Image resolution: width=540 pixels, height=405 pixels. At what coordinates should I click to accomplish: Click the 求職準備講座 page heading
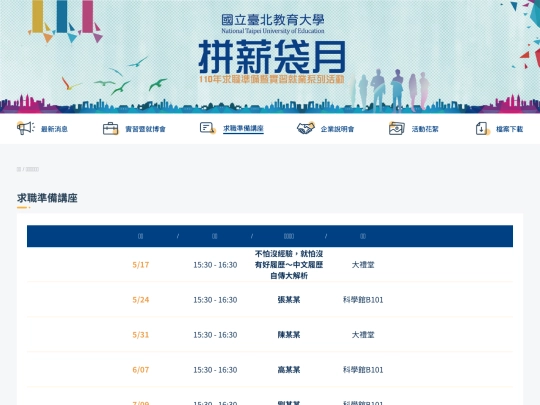pos(47,198)
